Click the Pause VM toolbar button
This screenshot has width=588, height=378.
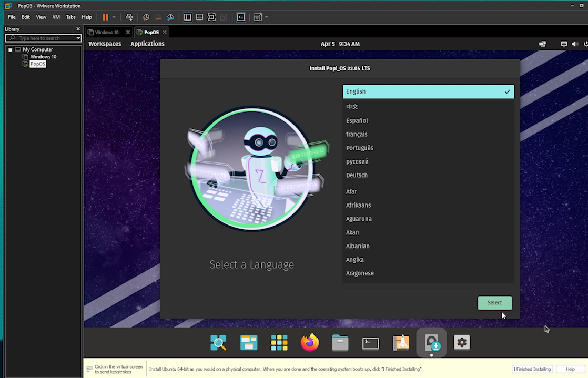coord(105,17)
